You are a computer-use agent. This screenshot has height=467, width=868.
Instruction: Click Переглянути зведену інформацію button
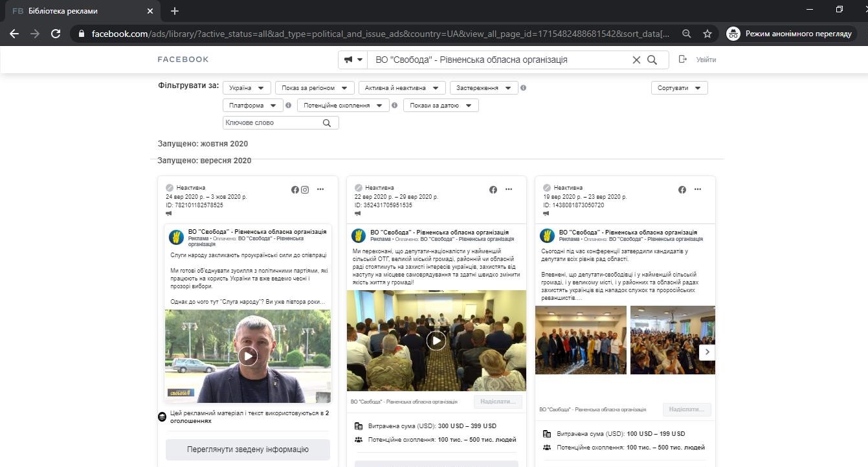(x=248, y=450)
